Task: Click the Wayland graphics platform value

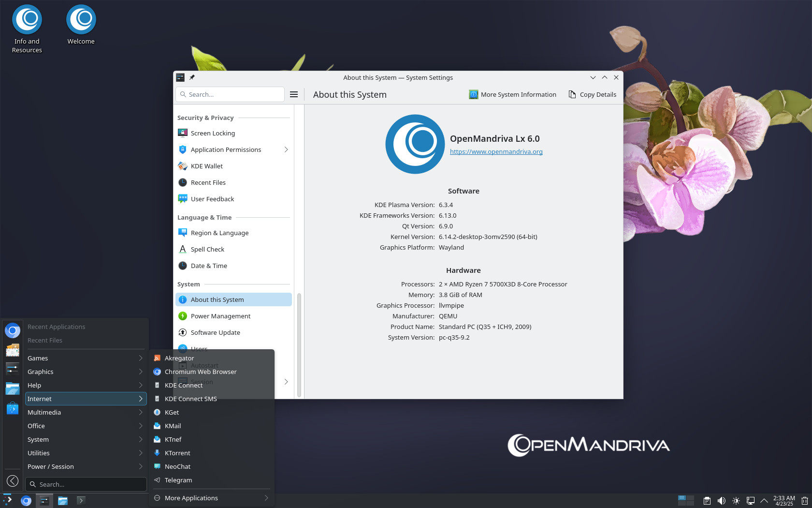Action: coord(451,247)
